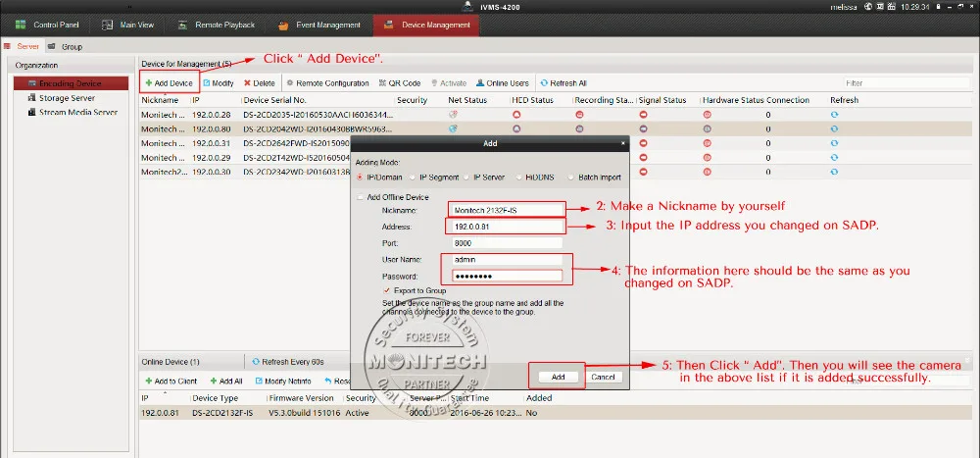Click the User Name input field

(507, 259)
